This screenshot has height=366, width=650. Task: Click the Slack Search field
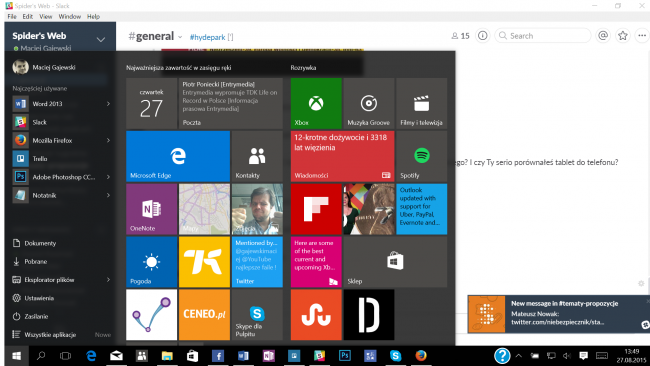point(543,36)
